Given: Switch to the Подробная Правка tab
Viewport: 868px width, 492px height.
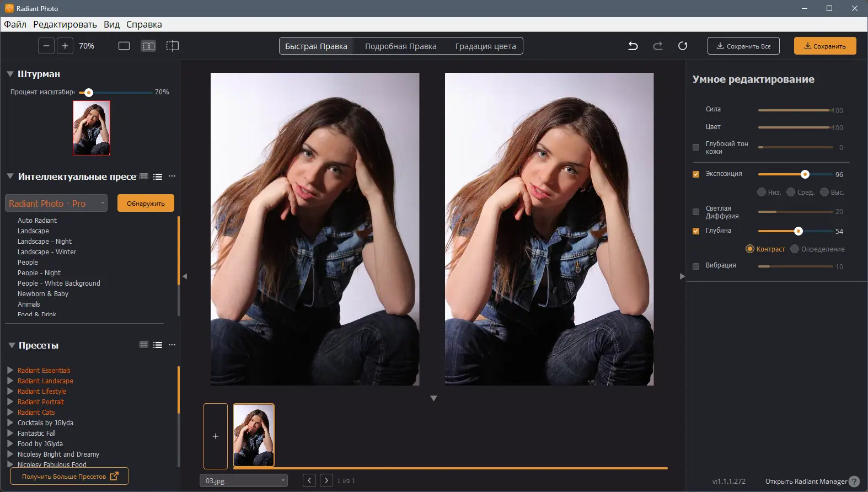Looking at the screenshot, I should (x=401, y=46).
